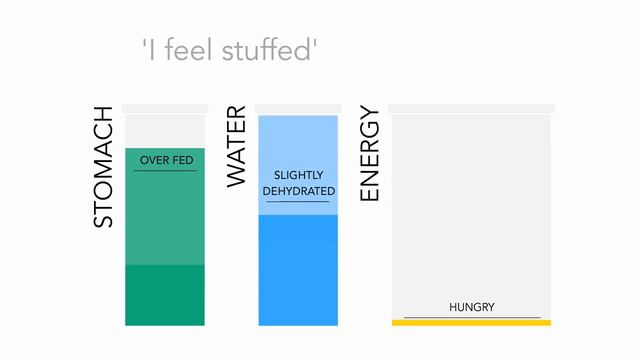Click the line beneath HUNGRY
Viewport: 640px width, 360px height.
click(x=472, y=317)
